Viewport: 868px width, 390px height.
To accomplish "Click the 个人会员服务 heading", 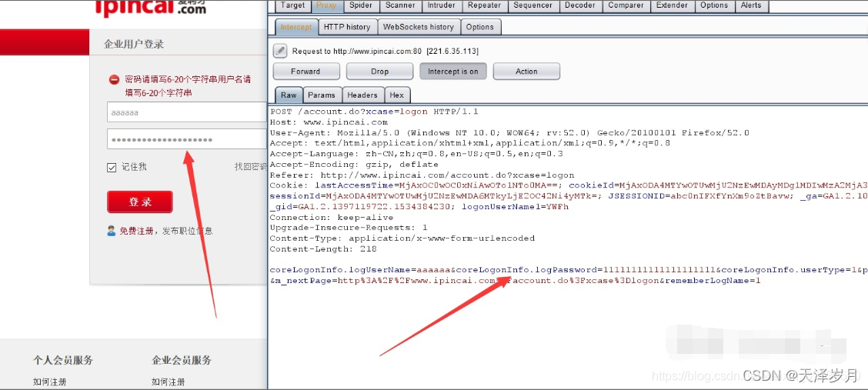I will tap(62, 360).
